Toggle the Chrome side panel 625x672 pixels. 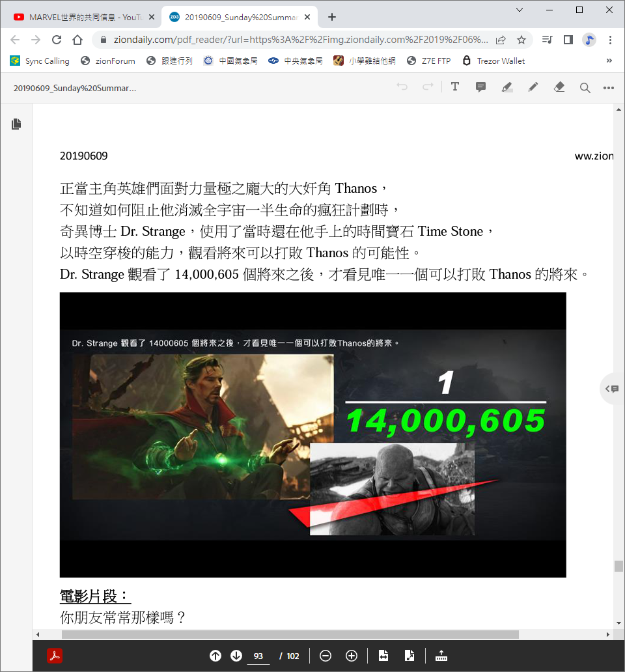(x=568, y=40)
